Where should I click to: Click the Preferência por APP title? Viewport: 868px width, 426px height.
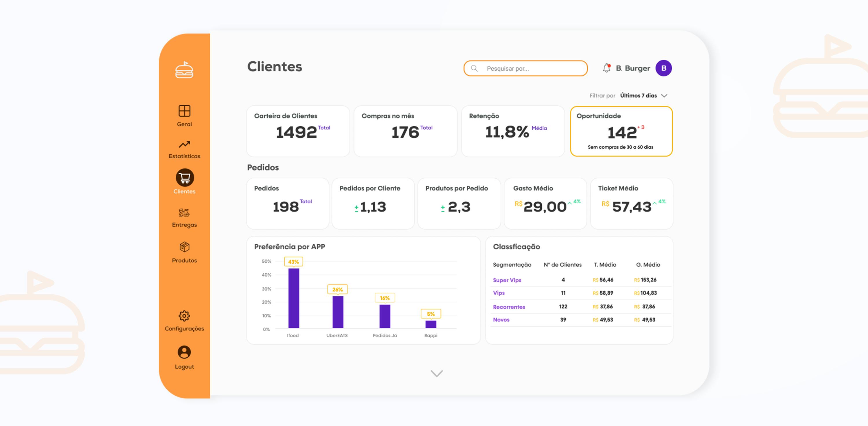coord(289,246)
